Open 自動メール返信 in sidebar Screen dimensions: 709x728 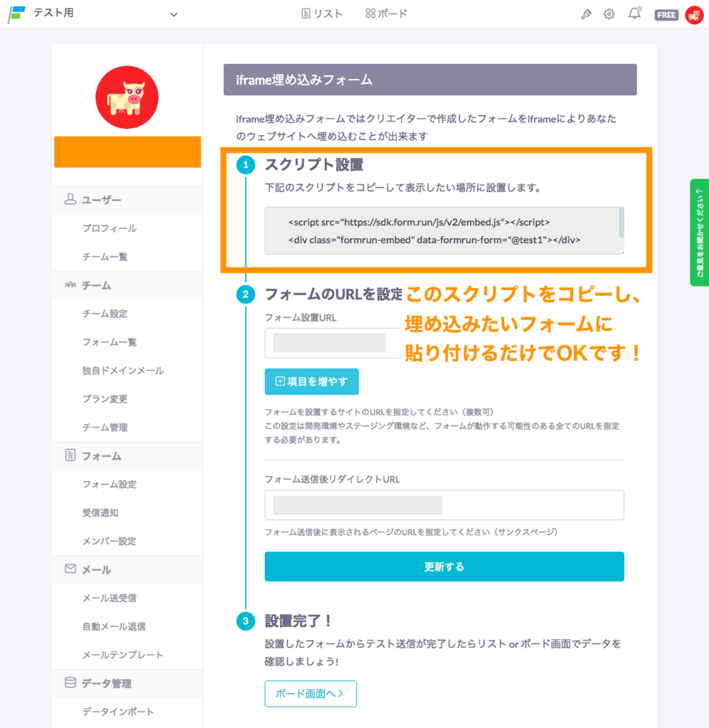click(114, 626)
